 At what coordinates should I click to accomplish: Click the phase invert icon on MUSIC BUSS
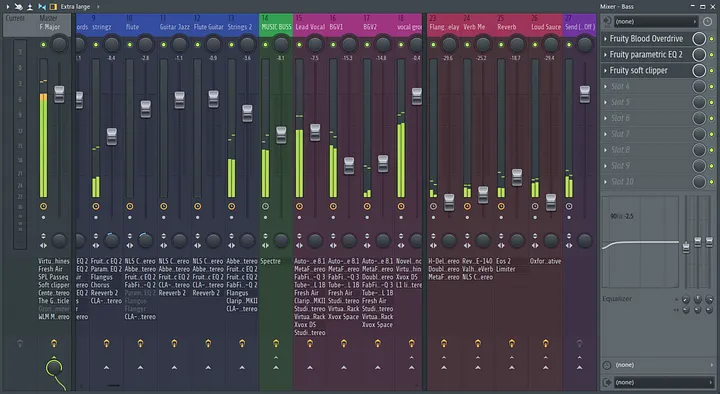(265, 236)
